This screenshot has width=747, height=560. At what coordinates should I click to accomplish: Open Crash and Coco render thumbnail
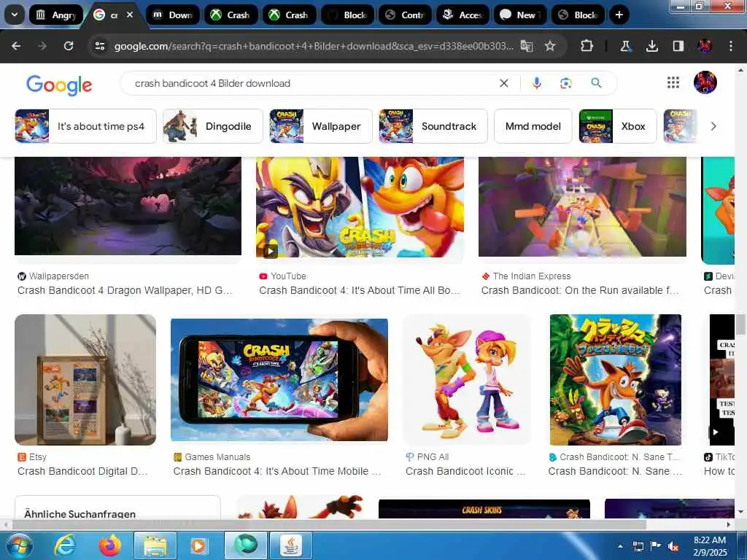click(x=467, y=380)
